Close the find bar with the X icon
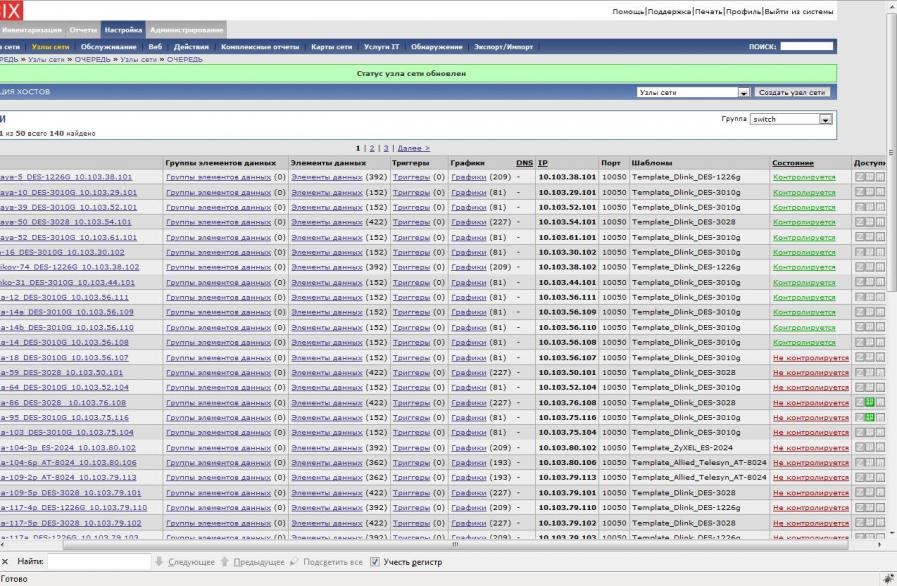 click(x=5, y=562)
